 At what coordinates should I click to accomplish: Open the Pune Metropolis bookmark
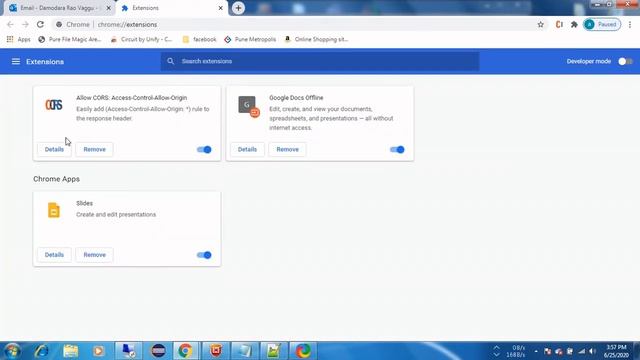pyautogui.click(x=250, y=39)
